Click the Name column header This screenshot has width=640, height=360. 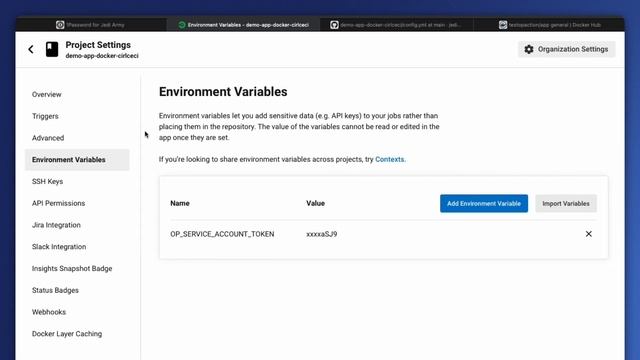click(x=180, y=203)
